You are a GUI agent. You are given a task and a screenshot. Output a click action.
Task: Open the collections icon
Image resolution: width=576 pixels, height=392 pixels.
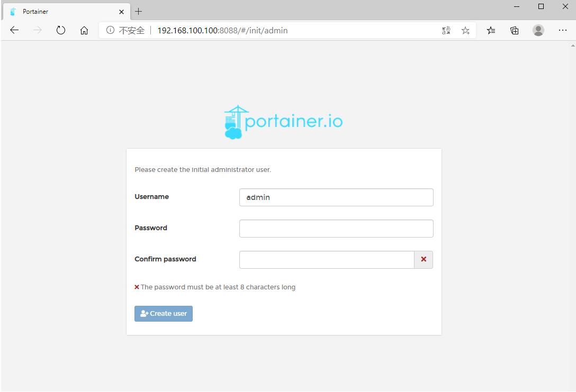(514, 31)
